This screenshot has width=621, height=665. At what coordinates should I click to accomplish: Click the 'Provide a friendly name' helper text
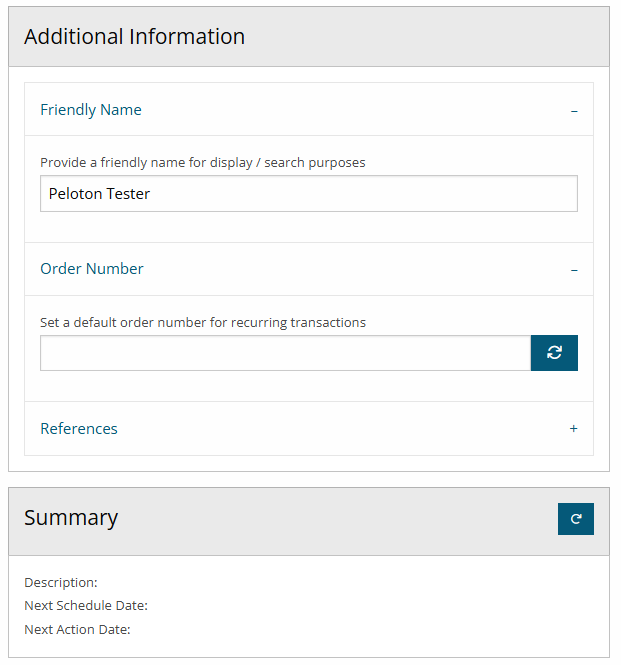pyautogui.click(x=202, y=162)
